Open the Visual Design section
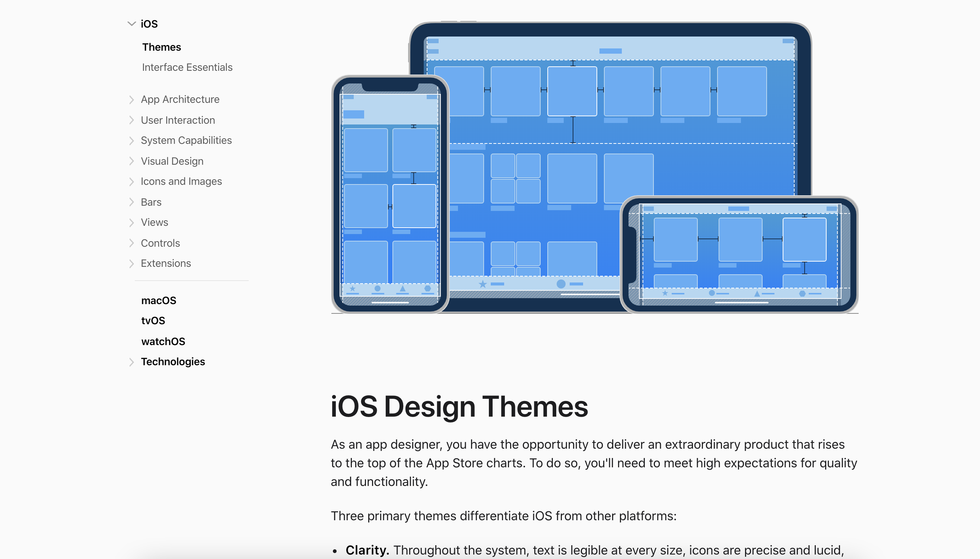980x559 pixels. [172, 161]
